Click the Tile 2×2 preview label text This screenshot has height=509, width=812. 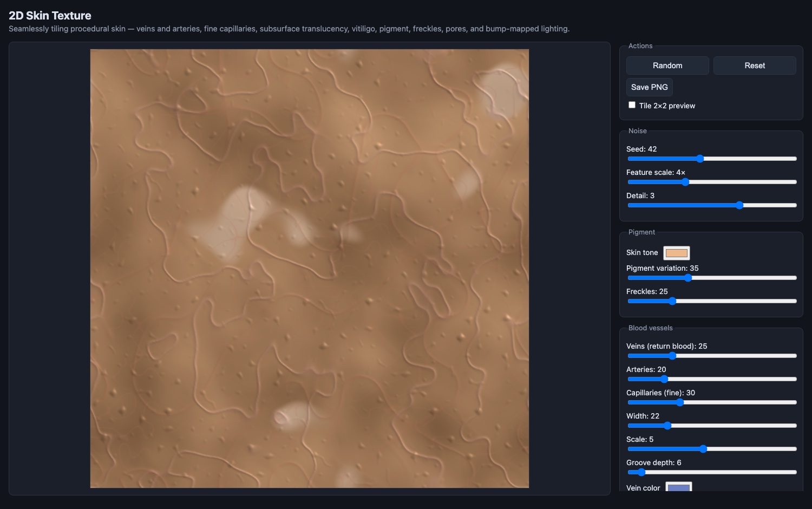[x=667, y=106]
